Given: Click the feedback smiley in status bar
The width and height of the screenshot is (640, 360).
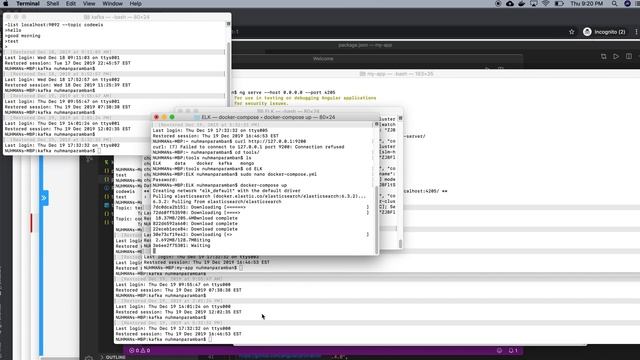Looking at the screenshot, I should click(x=499, y=350).
